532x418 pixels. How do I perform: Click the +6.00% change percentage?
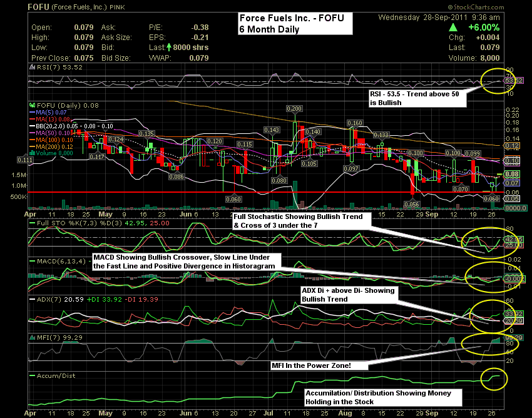(x=484, y=28)
